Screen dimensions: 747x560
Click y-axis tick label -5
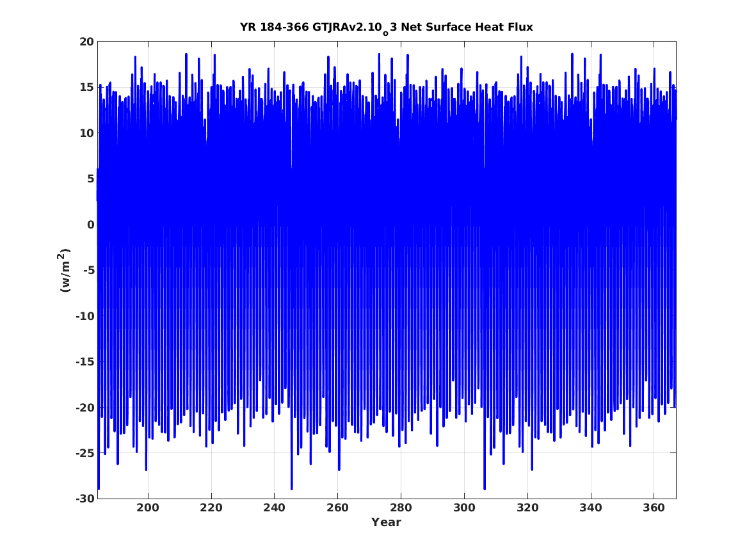click(88, 271)
